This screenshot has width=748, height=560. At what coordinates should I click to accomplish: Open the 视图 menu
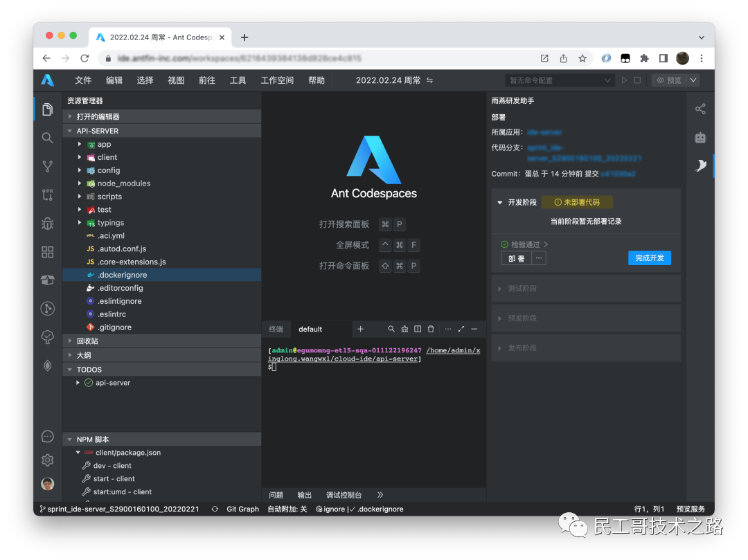pyautogui.click(x=175, y=80)
